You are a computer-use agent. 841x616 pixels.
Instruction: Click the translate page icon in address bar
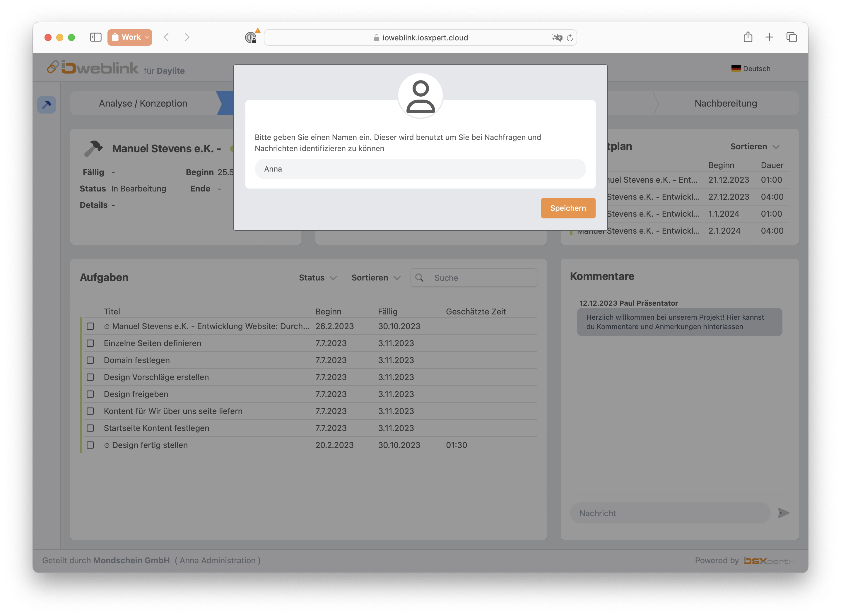point(556,38)
